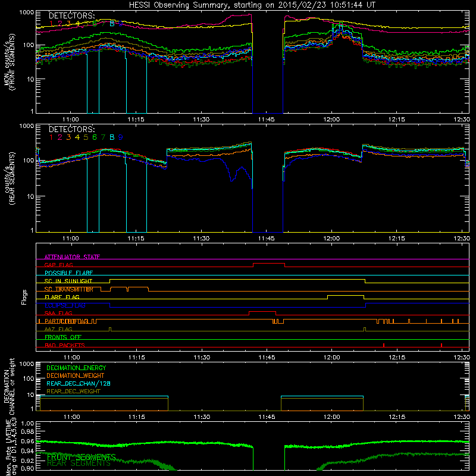The width and height of the screenshot is (476, 476).
Task: Click the POSSIBLE_FLARE flag label
Action: (x=68, y=273)
